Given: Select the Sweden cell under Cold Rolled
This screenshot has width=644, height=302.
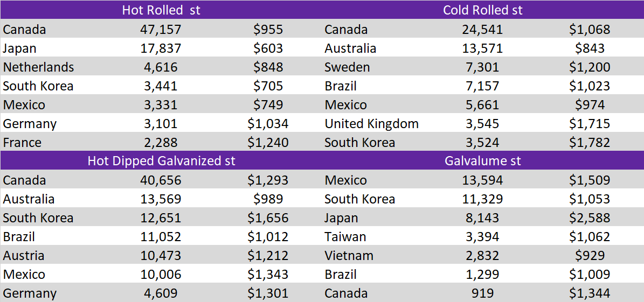Looking at the screenshot, I should pyautogui.click(x=347, y=67).
